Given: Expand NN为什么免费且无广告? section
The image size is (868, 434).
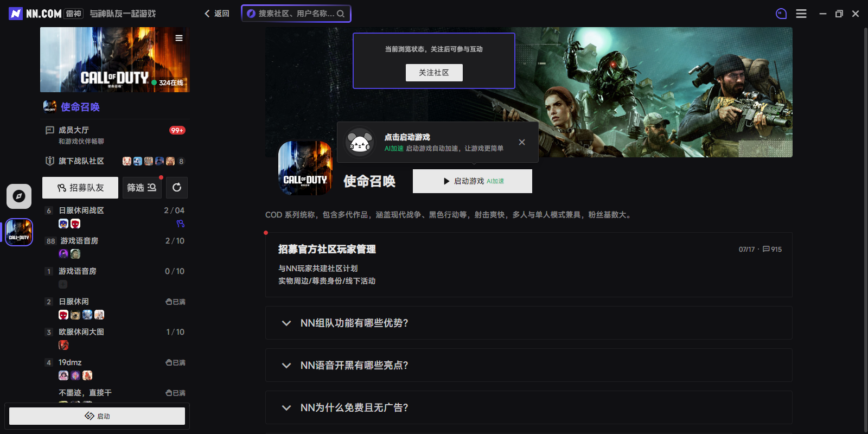Looking at the screenshot, I should [x=529, y=407].
